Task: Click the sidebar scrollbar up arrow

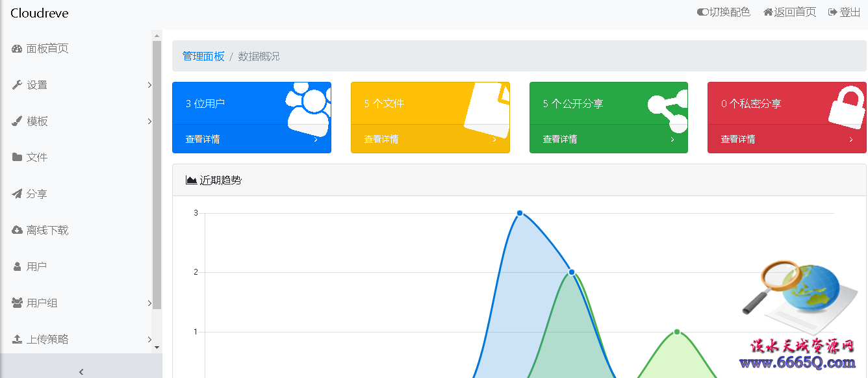Action: pyautogui.click(x=157, y=35)
